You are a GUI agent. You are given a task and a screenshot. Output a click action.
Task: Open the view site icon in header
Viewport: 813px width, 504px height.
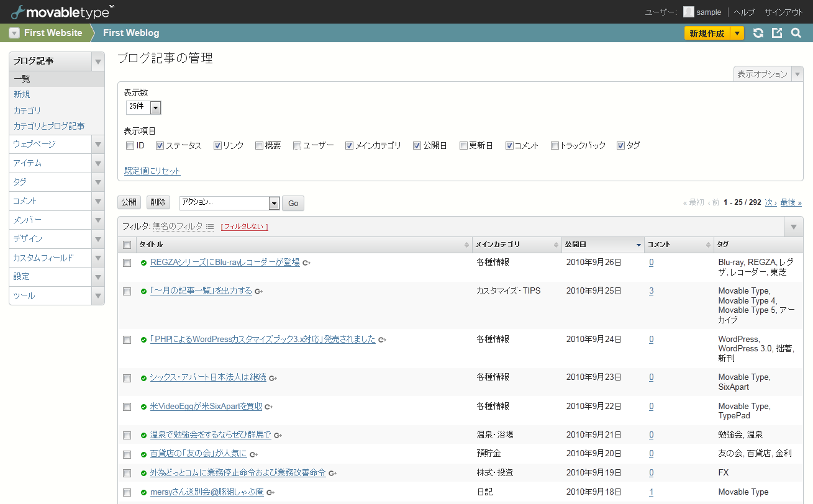(x=777, y=33)
